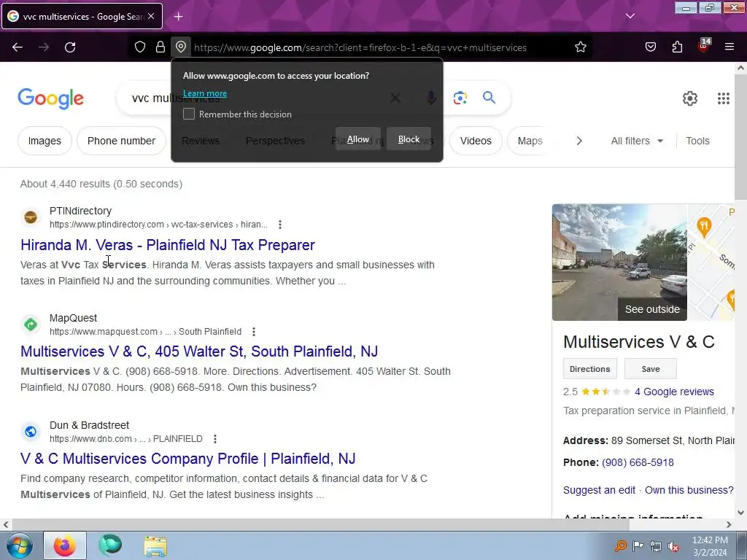Open the Firefox hamburger menu
The width and height of the screenshot is (747, 560).
click(x=729, y=47)
